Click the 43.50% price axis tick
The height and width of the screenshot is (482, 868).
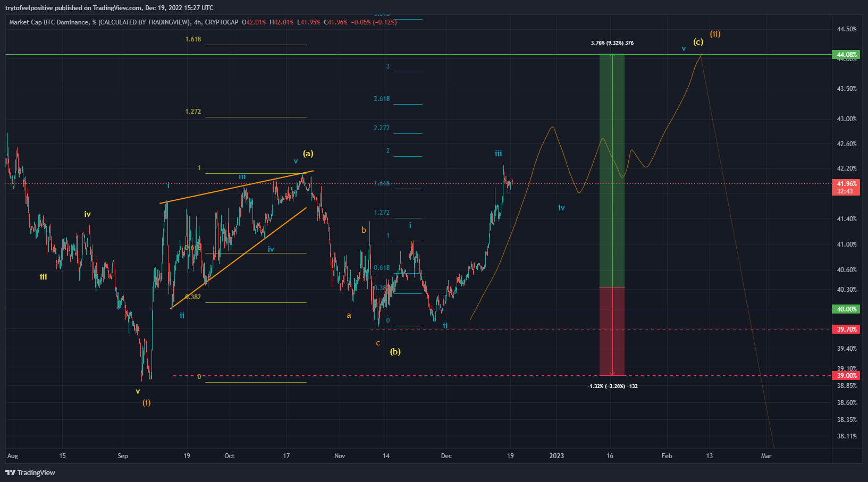pyautogui.click(x=847, y=89)
